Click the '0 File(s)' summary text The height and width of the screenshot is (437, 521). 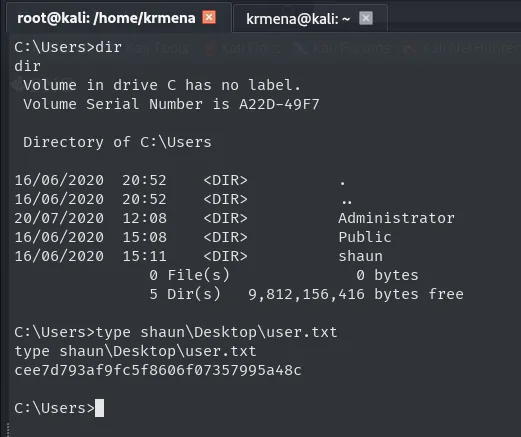coord(189,275)
